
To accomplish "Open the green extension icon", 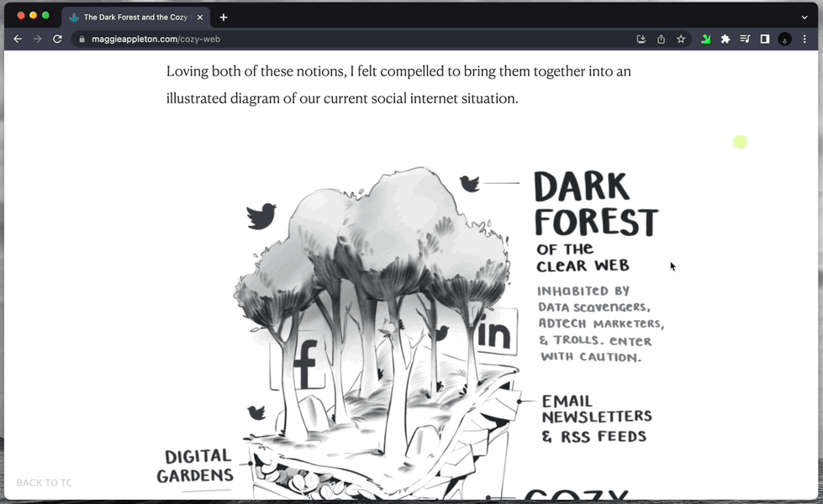I will 706,39.
